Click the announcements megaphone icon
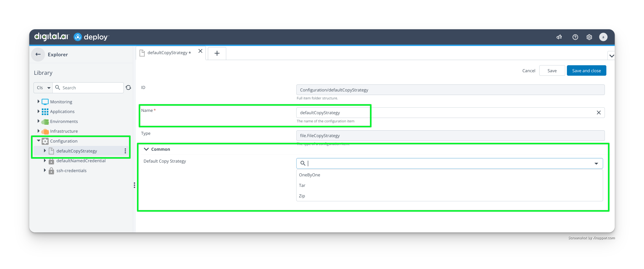Image resolution: width=644 pixels, height=269 pixels. click(x=559, y=37)
